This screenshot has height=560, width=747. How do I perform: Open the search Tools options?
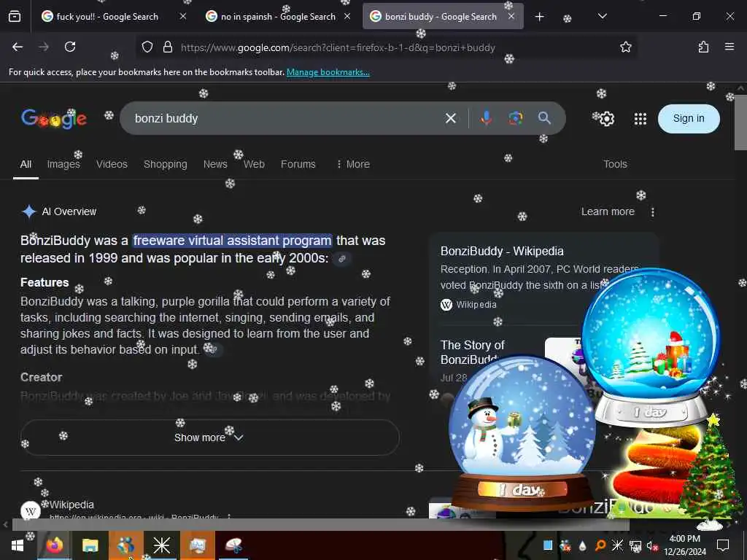tap(615, 164)
